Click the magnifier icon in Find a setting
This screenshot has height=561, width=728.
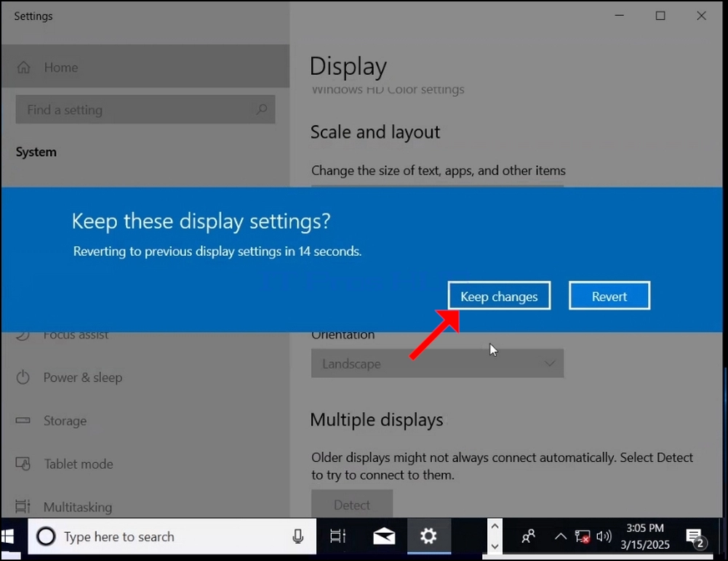pyautogui.click(x=262, y=110)
